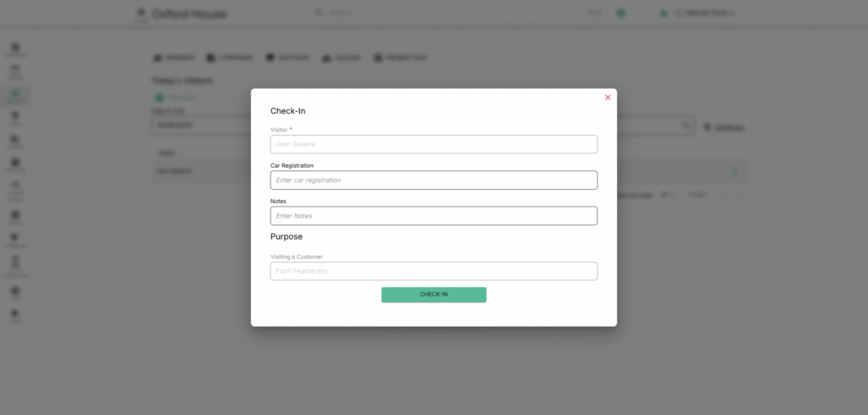The image size is (868, 415).
Task: Click the Oxford House logo icon
Action: pos(141,14)
